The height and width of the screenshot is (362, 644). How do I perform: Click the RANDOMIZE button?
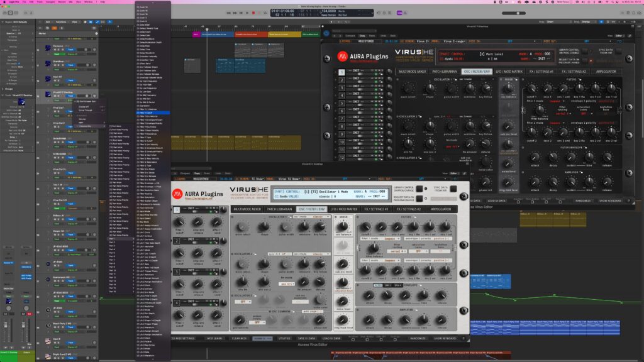[x=418, y=338]
